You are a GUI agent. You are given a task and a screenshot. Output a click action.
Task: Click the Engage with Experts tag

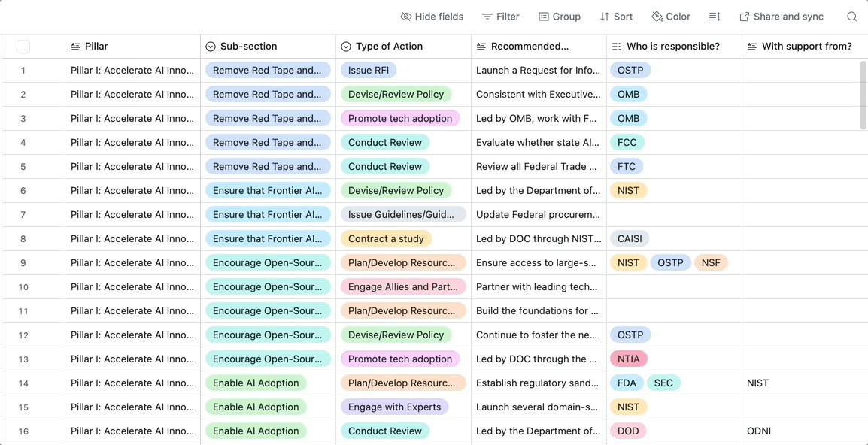tap(395, 407)
